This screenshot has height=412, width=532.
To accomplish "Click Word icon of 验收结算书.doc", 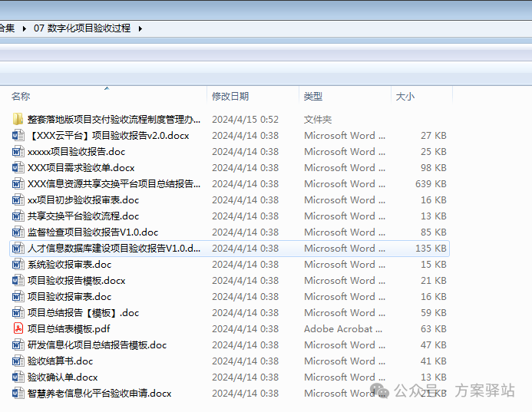I will pyautogui.click(x=18, y=361).
